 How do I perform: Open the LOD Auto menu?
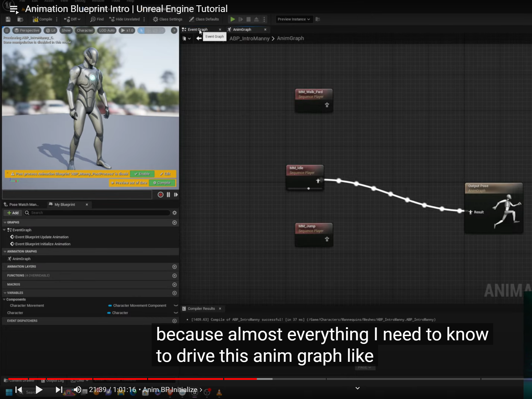[107, 30]
